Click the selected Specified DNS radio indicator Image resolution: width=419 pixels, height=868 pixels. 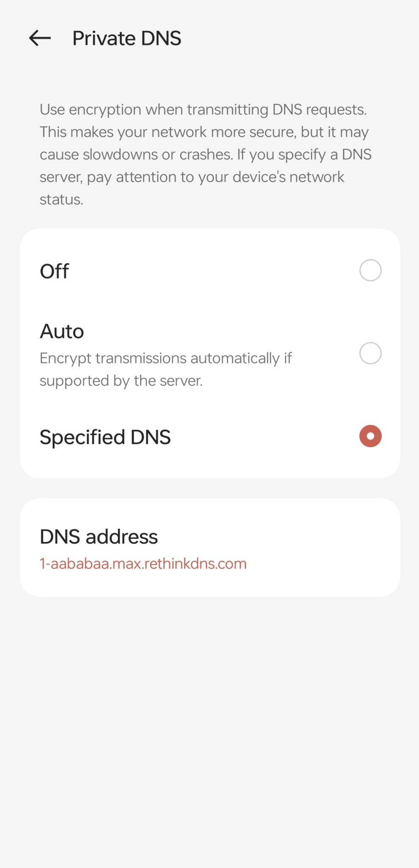[370, 436]
